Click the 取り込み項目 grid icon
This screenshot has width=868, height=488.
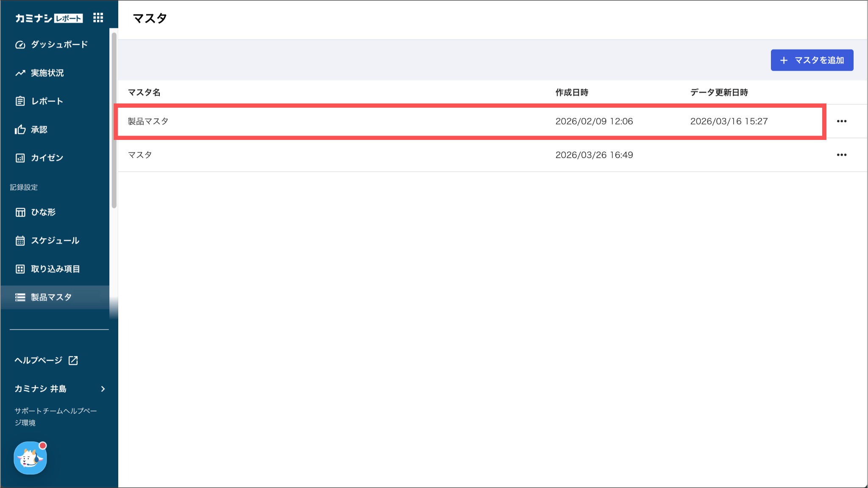tap(20, 269)
